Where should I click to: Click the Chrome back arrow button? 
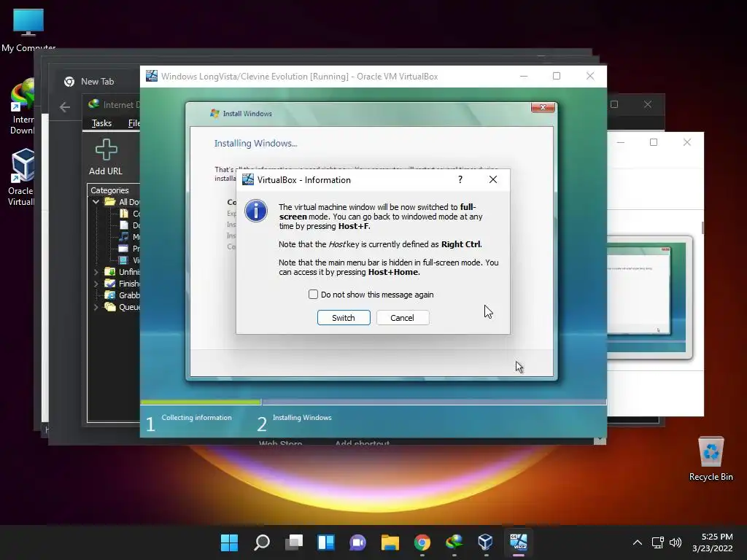click(x=65, y=107)
